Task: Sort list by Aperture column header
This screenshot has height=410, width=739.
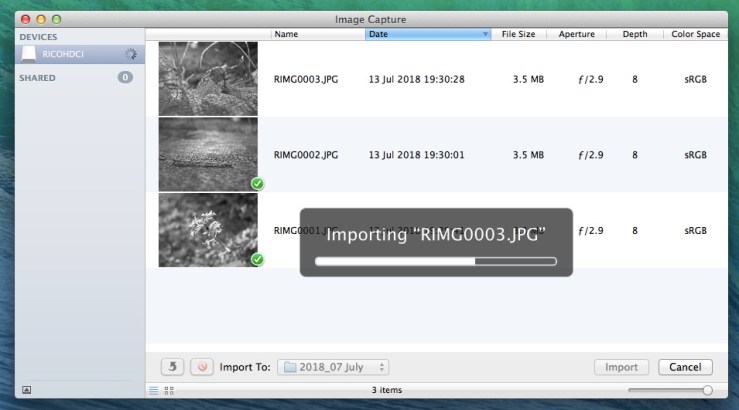Action: tap(577, 34)
